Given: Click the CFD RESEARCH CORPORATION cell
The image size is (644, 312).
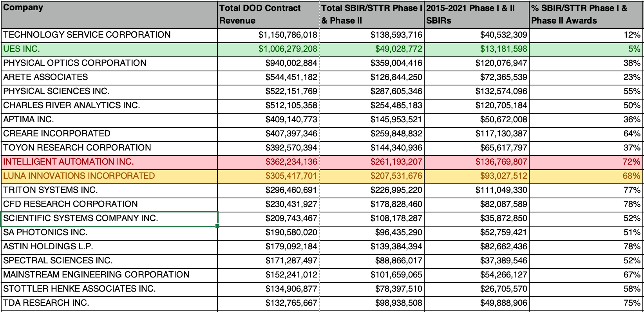Looking at the screenshot, I should (109, 205).
